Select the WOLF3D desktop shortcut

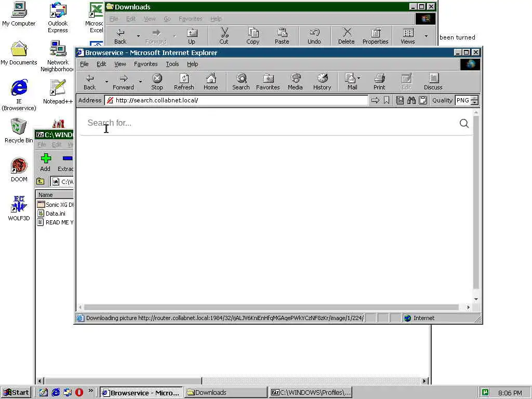pos(19,208)
